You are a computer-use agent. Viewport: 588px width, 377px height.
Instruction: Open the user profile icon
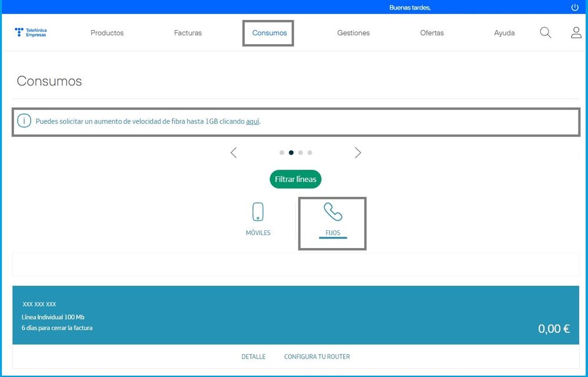pyautogui.click(x=576, y=33)
